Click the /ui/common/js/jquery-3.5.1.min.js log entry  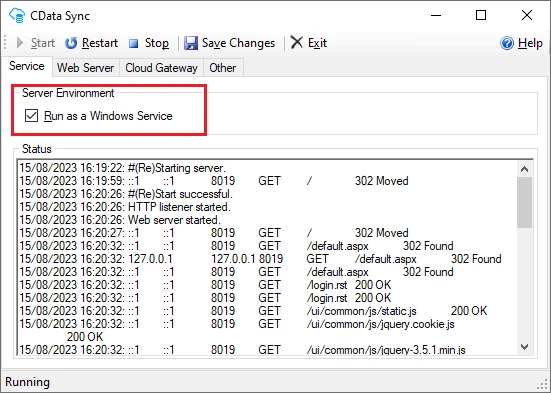coord(242,350)
